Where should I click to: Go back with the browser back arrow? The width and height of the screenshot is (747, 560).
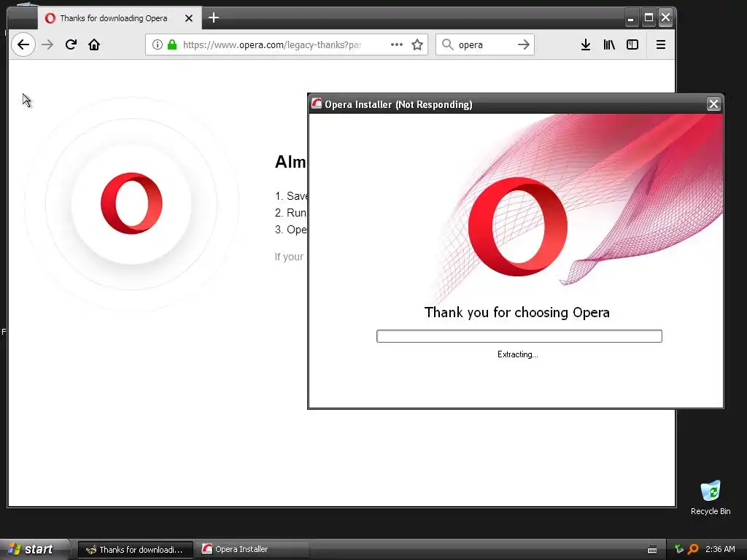click(23, 44)
